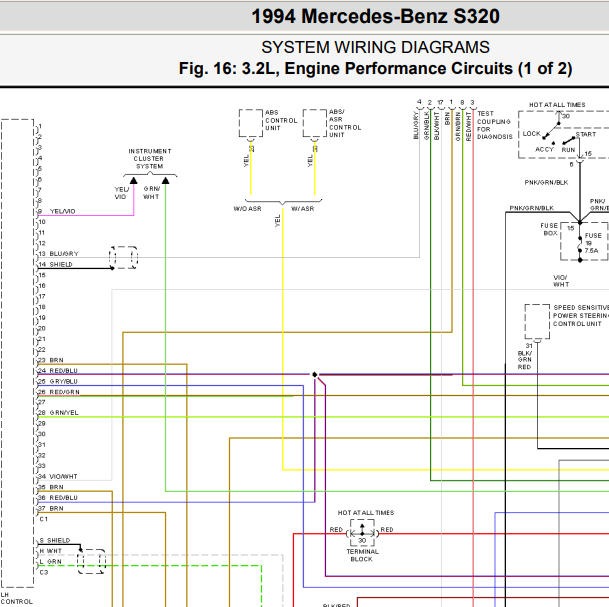Click "PNK/GRN/BLK" label below ignition switch

(x=546, y=183)
